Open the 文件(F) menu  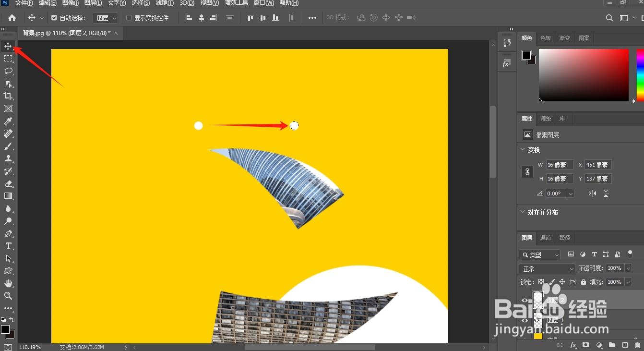pyautogui.click(x=24, y=3)
